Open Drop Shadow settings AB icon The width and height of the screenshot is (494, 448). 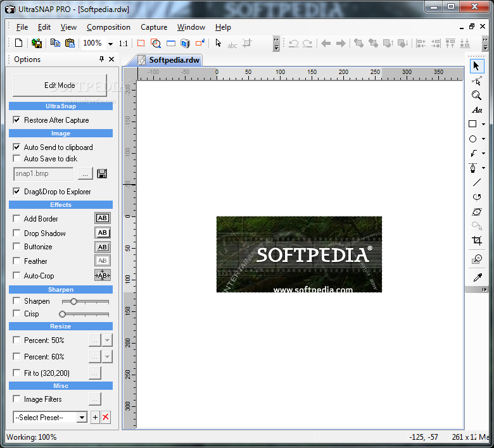pos(103,233)
